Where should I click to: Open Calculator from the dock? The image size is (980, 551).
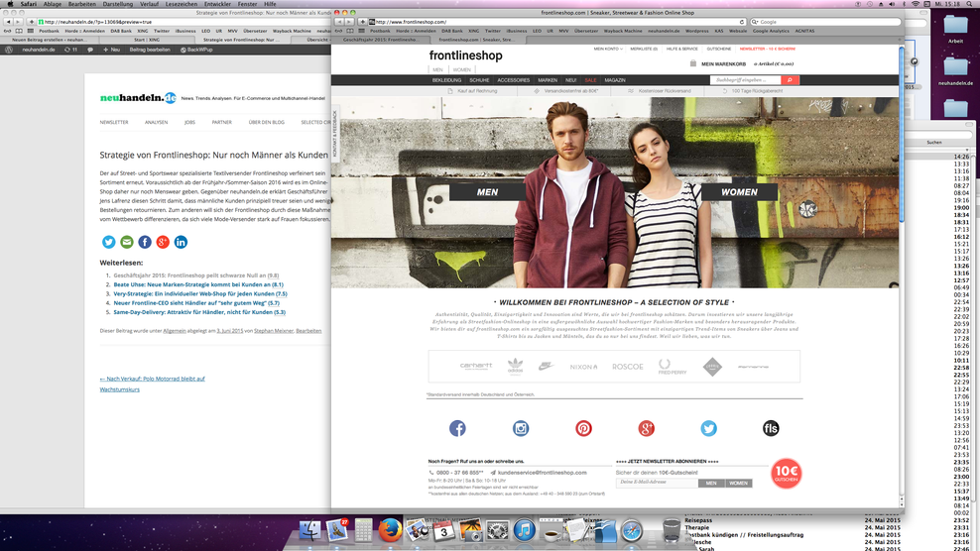(x=363, y=531)
